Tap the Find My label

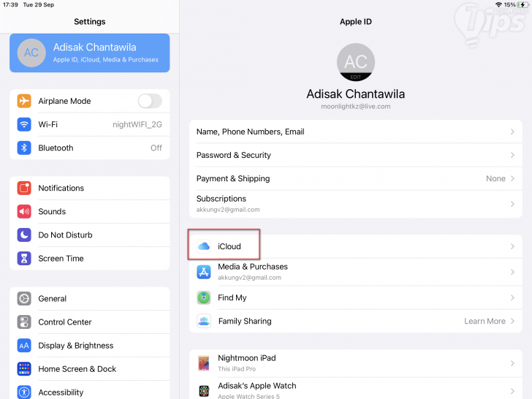pos(232,297)
